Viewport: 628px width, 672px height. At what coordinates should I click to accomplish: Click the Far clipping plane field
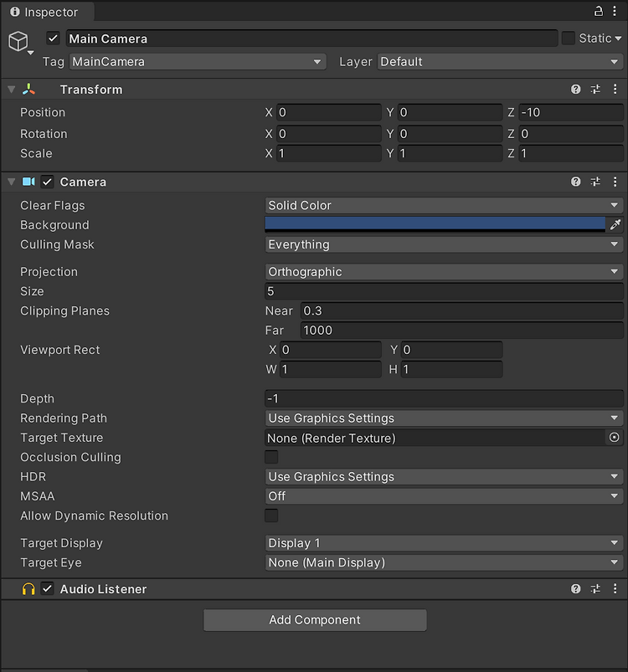point(461,330)
